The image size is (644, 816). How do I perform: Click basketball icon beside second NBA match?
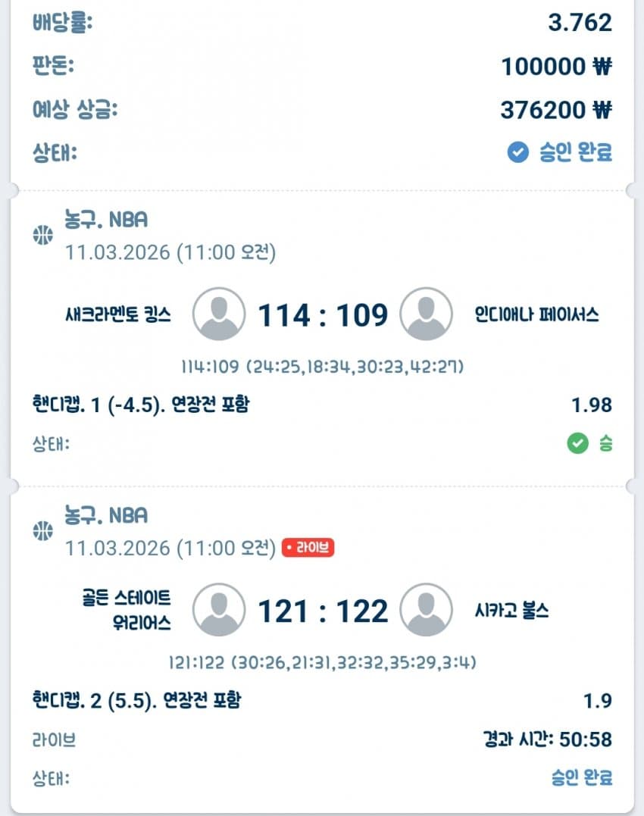click(x=43, y=531)
